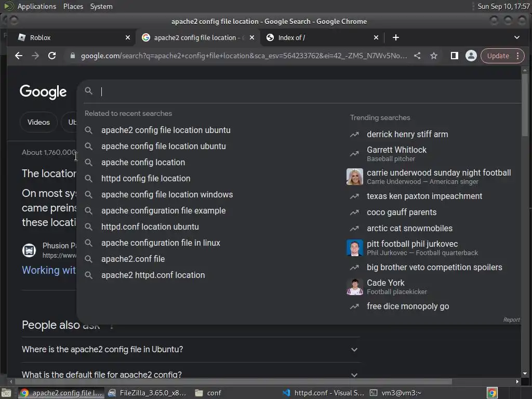This screenshot has width=532, height=399.
Task: Switch to FileZilla taskbar window
Action: [147, 393]
